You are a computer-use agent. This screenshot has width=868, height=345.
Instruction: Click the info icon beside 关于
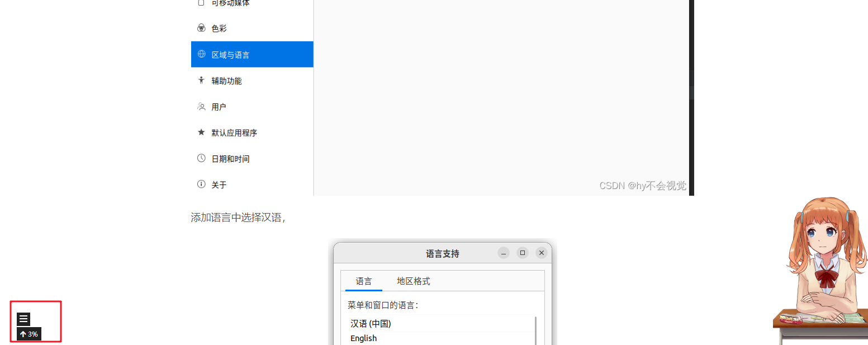[202, 184]
